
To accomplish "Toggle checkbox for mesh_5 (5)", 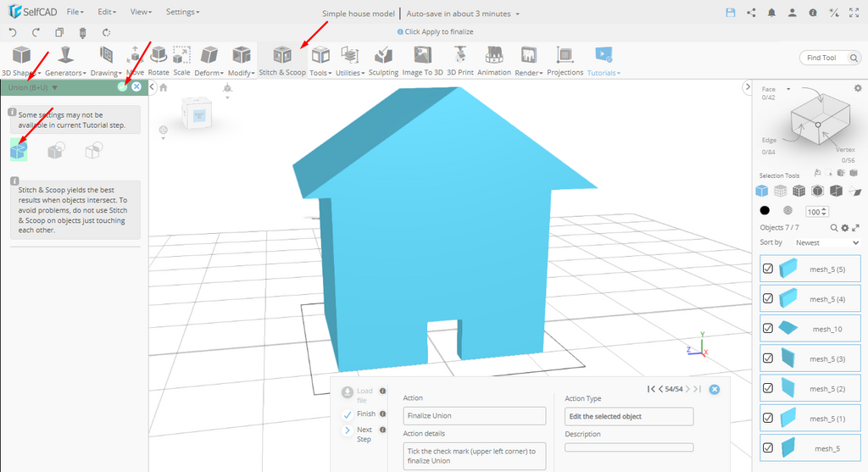I will 768,269.
